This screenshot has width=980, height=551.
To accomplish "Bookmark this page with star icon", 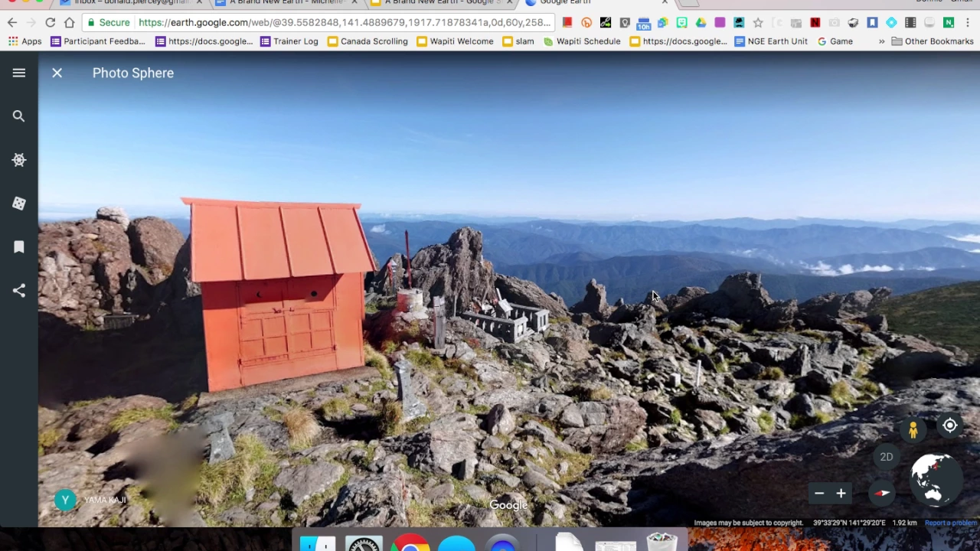I will pyautogui.click(x=758, y=22).
